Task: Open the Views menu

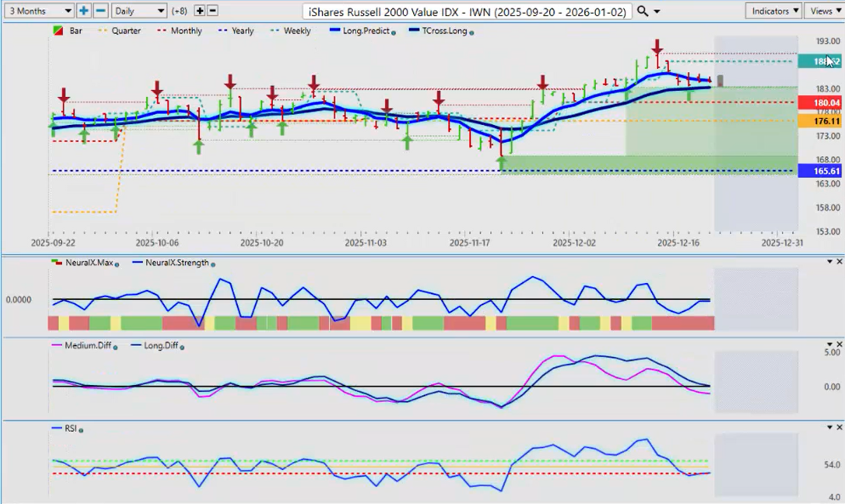Action: coord(824,11)
